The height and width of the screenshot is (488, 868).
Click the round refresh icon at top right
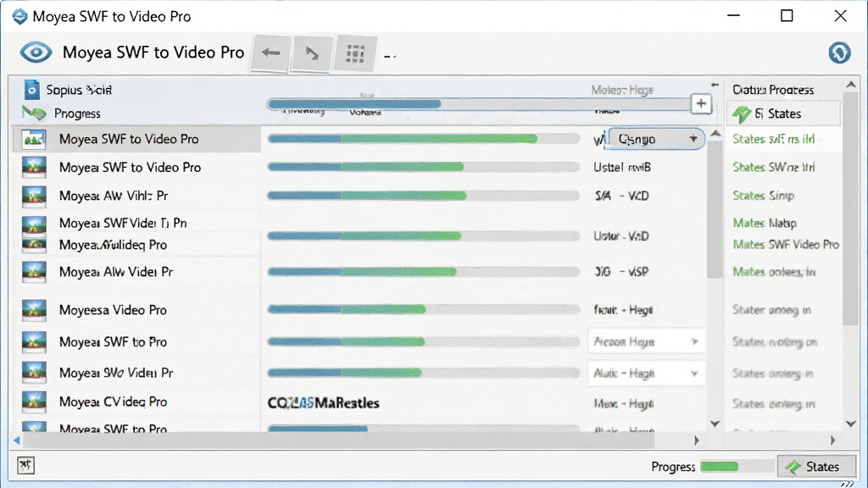839,53
